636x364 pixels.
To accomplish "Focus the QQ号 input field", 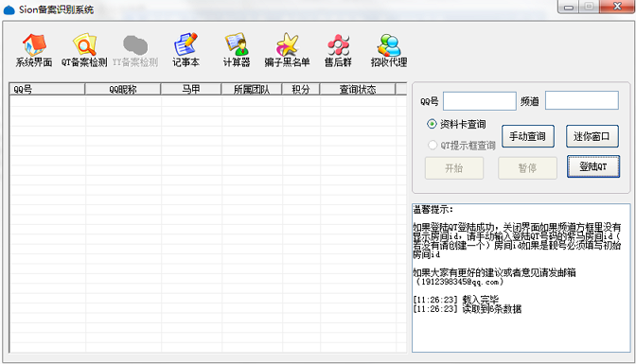I will tap(480, 101).
